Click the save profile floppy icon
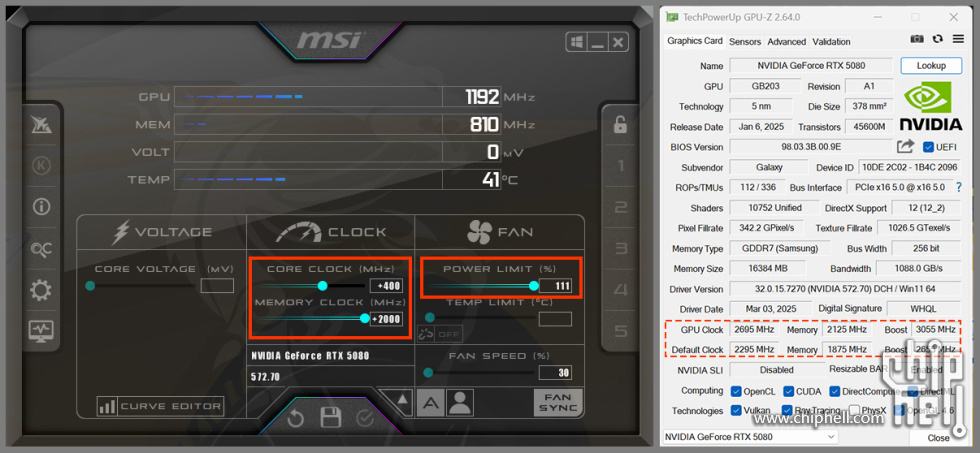Viewport: 980px width, 453px height. point(331,417)
